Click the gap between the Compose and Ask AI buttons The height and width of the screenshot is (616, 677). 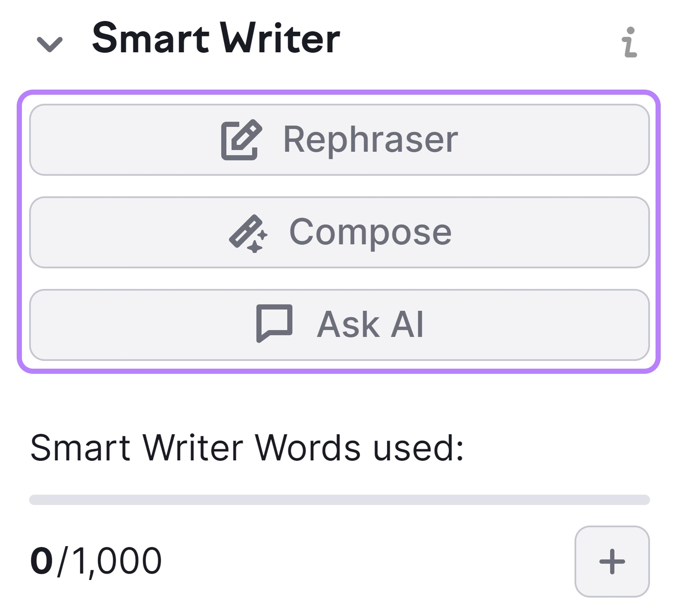click(339, 279)
